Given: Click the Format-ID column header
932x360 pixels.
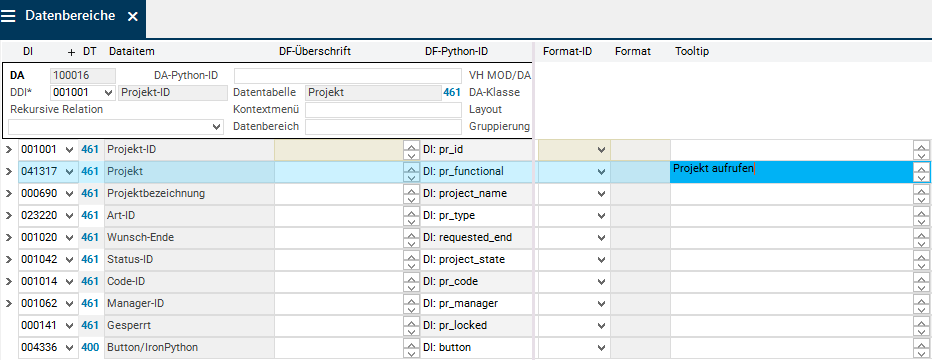Looking at the screenshot, I should (568, 52).
